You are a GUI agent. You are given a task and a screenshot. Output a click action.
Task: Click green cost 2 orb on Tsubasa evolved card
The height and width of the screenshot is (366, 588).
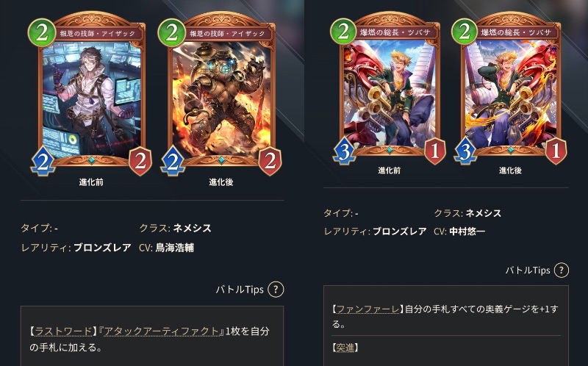[465, 31]
